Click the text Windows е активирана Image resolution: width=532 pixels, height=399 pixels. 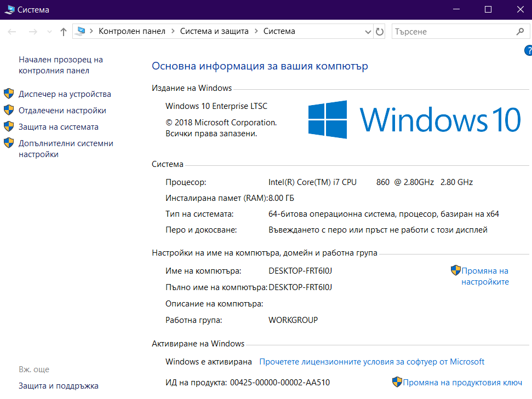(209, 362)
